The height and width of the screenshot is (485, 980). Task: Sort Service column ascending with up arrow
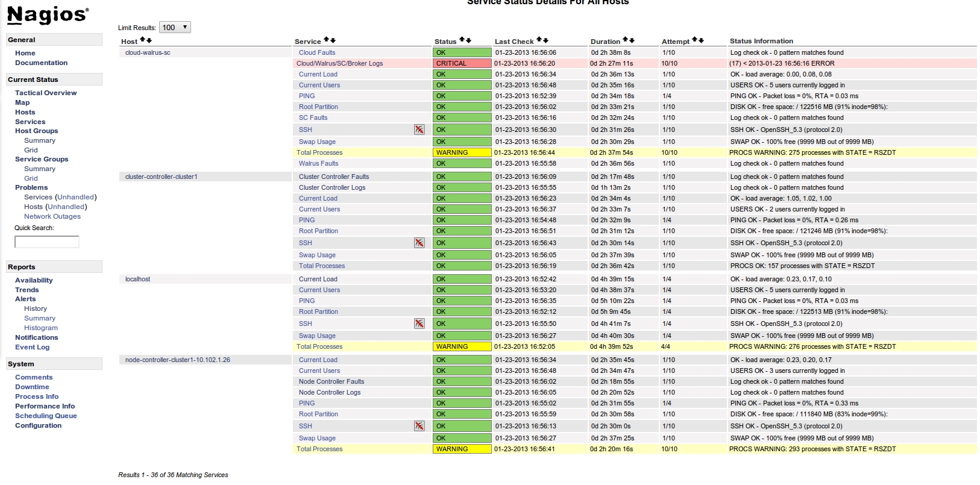click(x=326, y=40)
